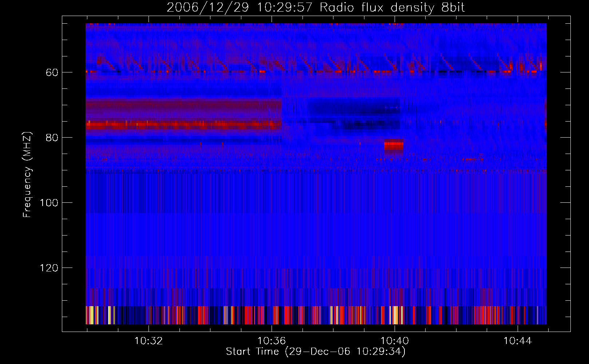589x364 pixels.
Task: Click the 10:44 time tick label
Action: pos(518,341)
